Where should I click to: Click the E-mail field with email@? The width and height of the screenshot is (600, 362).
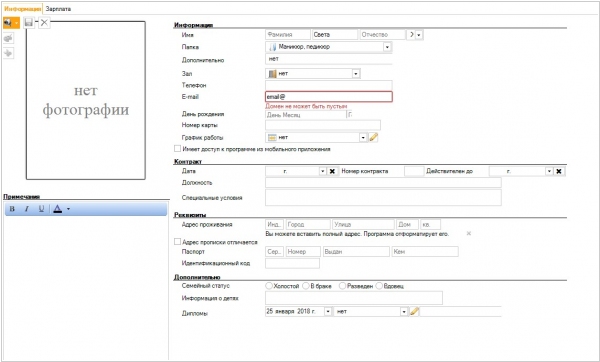[x=329, y=97]
